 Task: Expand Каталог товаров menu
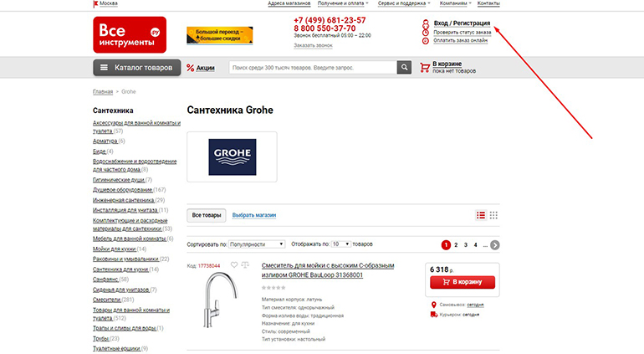point(137,68)
